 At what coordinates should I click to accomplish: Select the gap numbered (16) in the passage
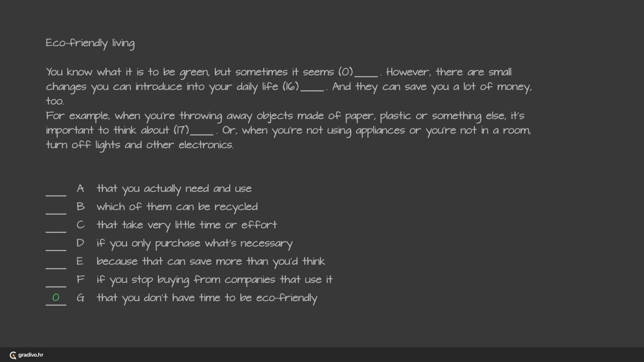pyautogui.click(x=312, y=87)
